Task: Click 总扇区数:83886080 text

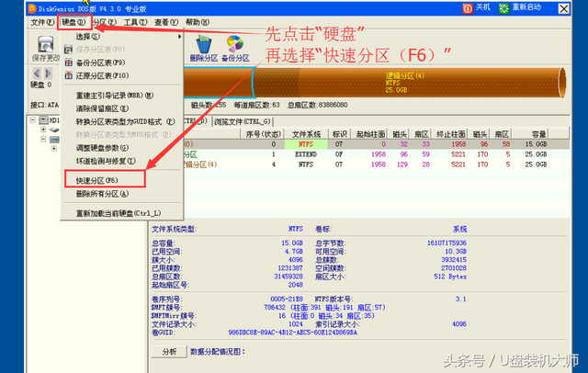Action: tap(317, 105)
